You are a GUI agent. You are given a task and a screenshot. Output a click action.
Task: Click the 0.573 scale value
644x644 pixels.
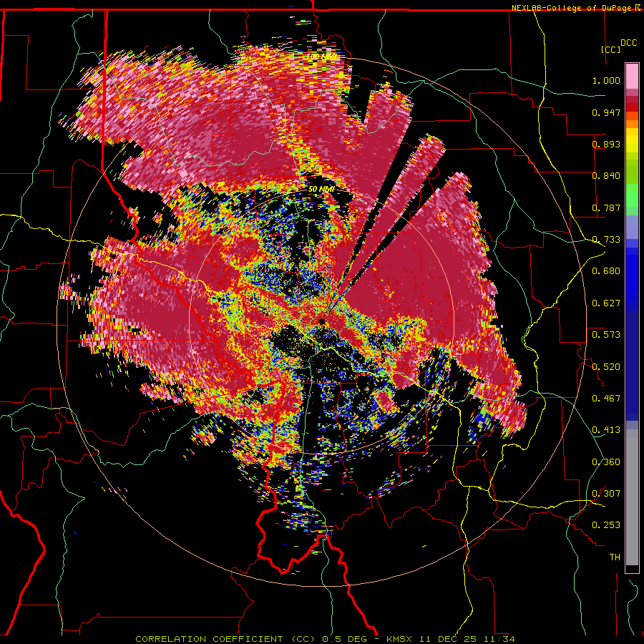[606, 335]
